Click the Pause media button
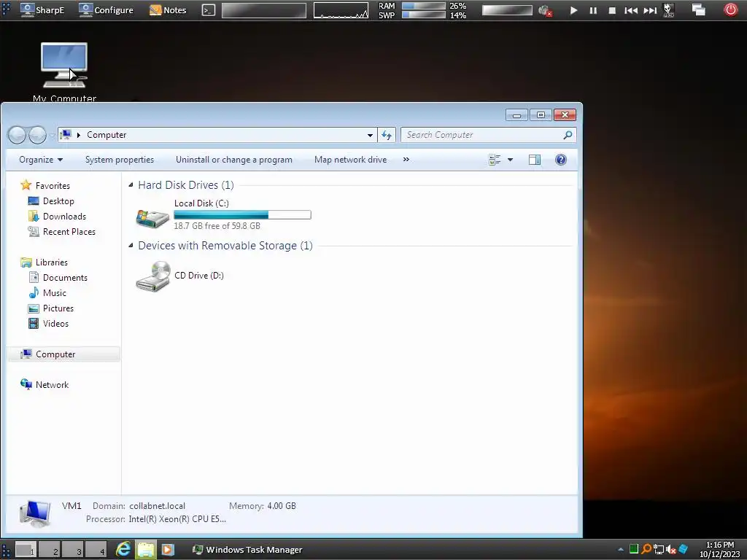 (593, 10)
